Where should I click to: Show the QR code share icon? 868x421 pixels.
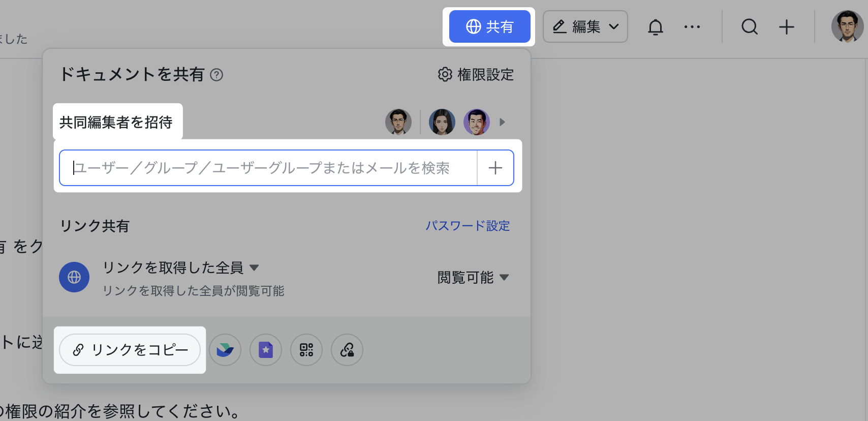[306, 350]
